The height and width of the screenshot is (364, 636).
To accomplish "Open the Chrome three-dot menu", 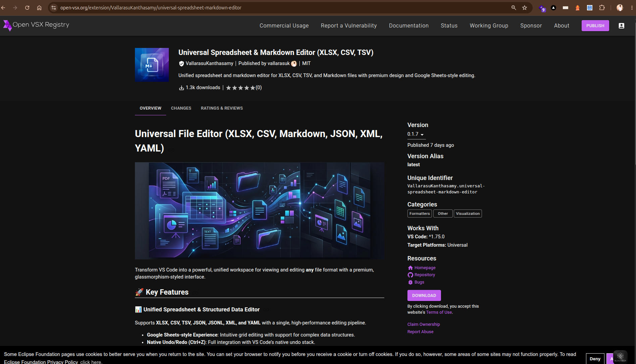I will pyautogui.click(x=632, y=8).
